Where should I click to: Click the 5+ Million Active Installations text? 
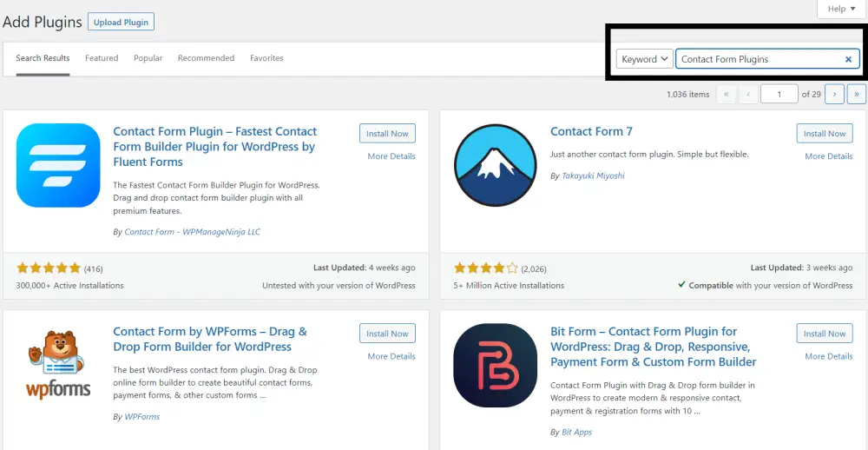tap(510, 286)
